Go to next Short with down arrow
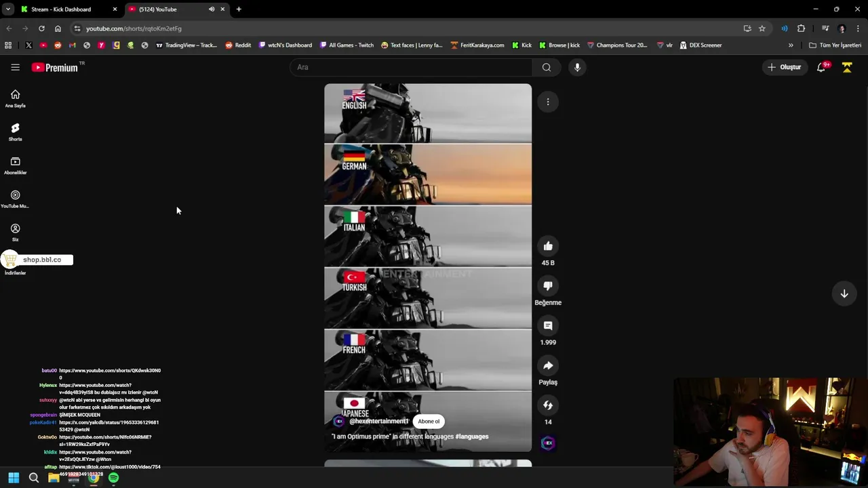The height and width of the screenshot is (488, 868). (x=844, y=293)
